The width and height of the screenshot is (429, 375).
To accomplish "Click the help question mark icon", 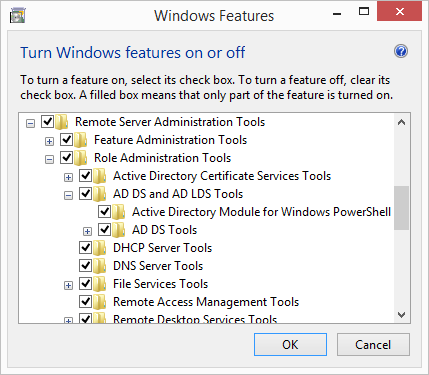I will click(x=401, y=52).
